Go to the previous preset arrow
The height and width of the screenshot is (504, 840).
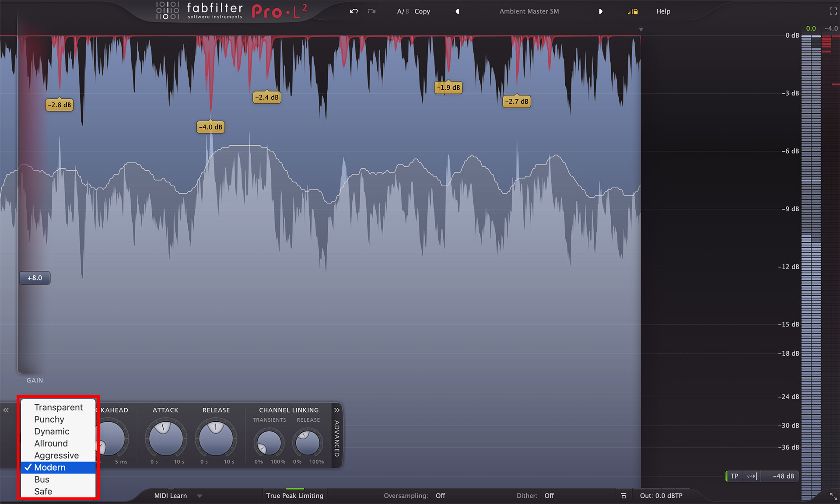(x=457, y=11)
